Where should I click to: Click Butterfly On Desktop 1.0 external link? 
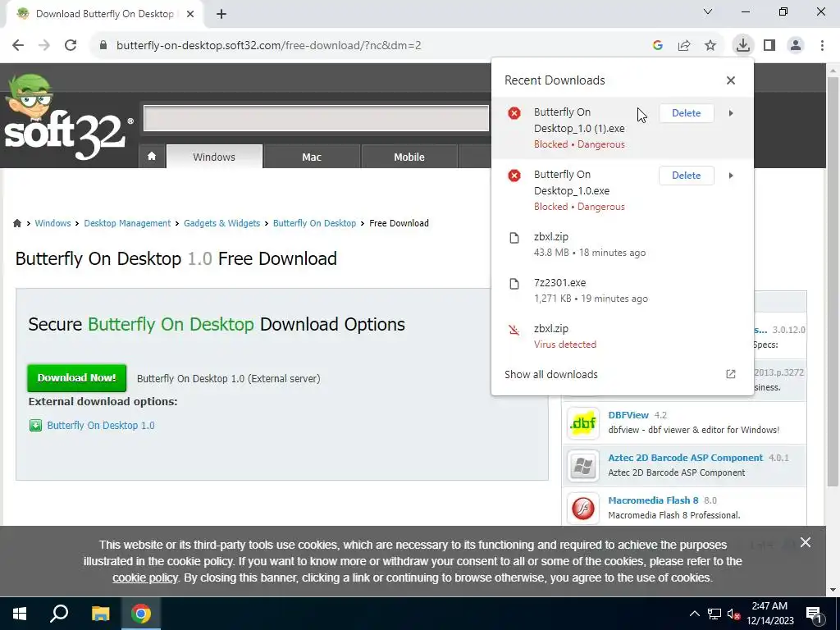(x=101, y=426)
